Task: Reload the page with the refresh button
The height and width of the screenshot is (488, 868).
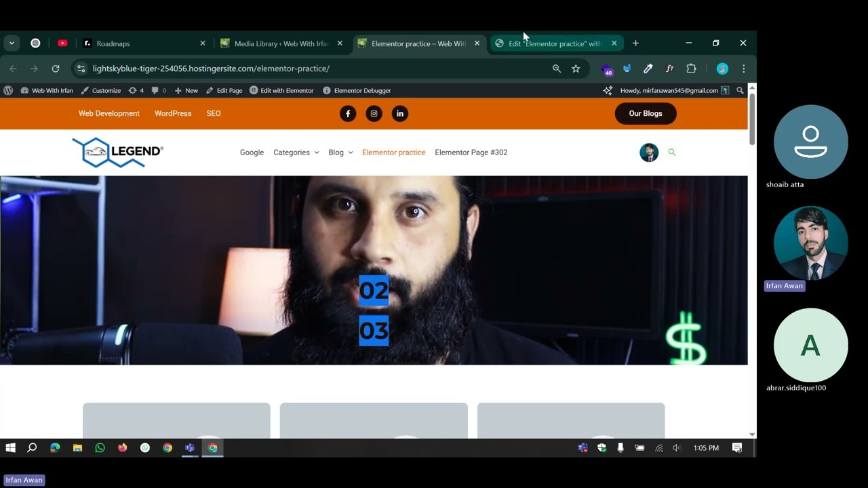Action: click(56, 68)
